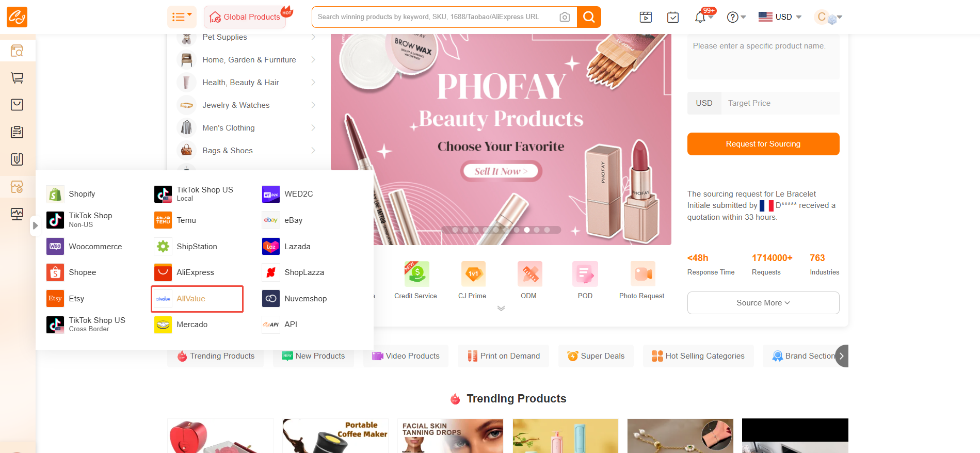Expand the Source More dropdown
Viewport: 980px width, 453px height.
point(763,303)
